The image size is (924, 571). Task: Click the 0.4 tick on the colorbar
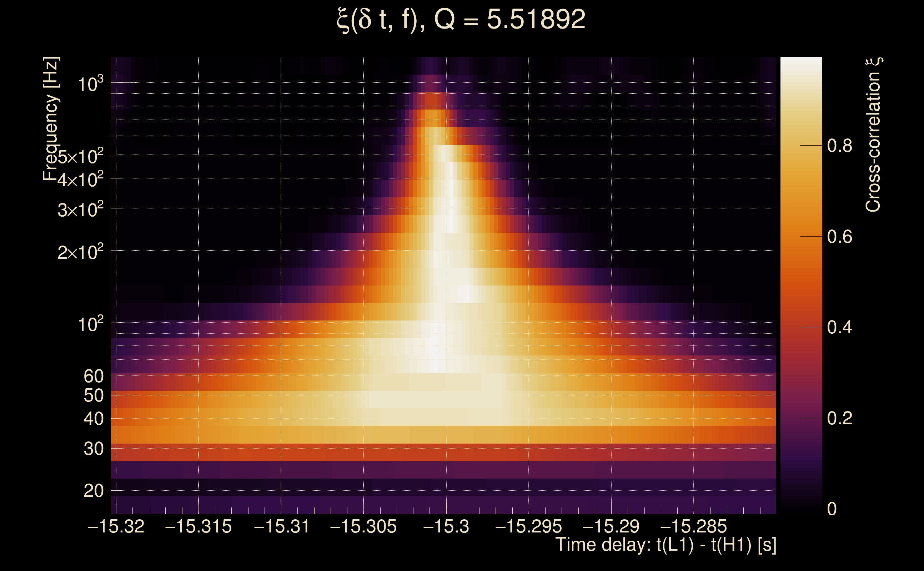839,327
